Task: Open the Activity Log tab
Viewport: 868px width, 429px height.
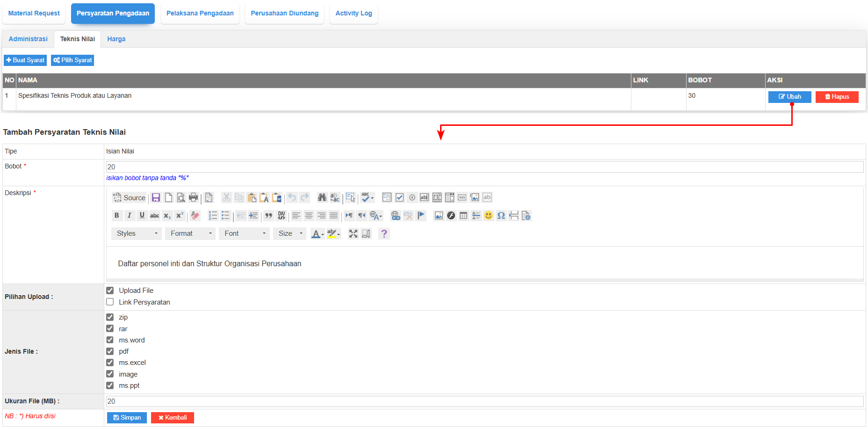Action: point(354,14)
